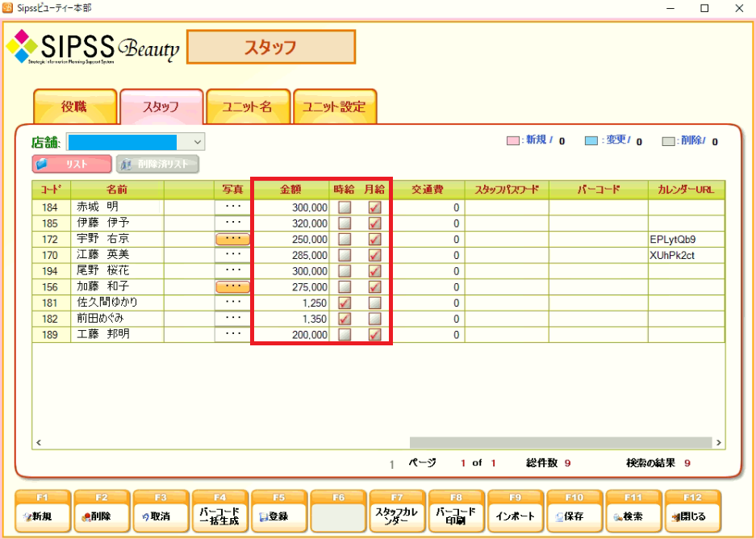Toggle 月給 checkbox for 尾野 桜花
The height and width of the screenshot is (539, 756).
click(374, 271)
